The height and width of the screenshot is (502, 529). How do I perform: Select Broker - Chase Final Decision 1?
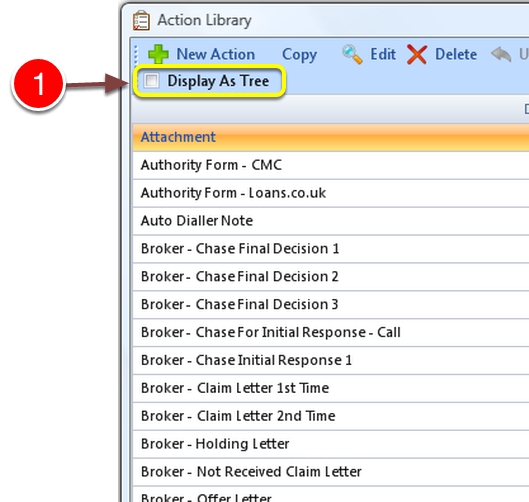tap(331, 249)
